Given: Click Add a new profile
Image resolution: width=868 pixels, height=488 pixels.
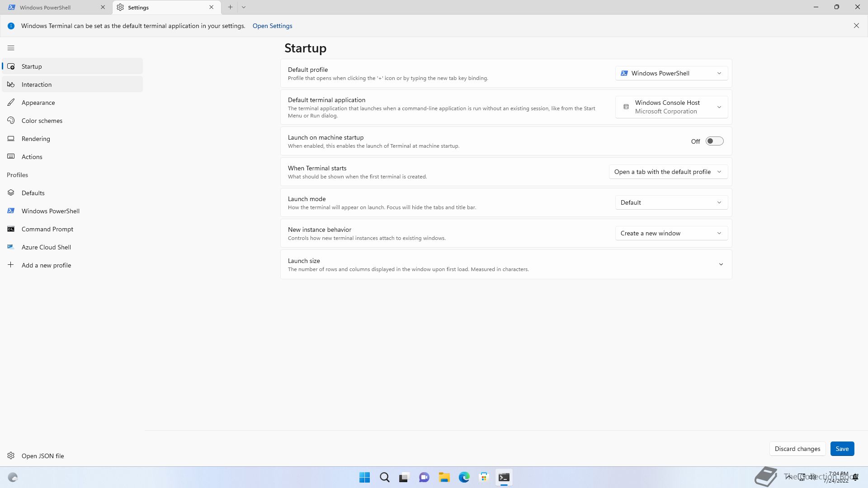Looking at the screenshot, I should pos(72,265).
